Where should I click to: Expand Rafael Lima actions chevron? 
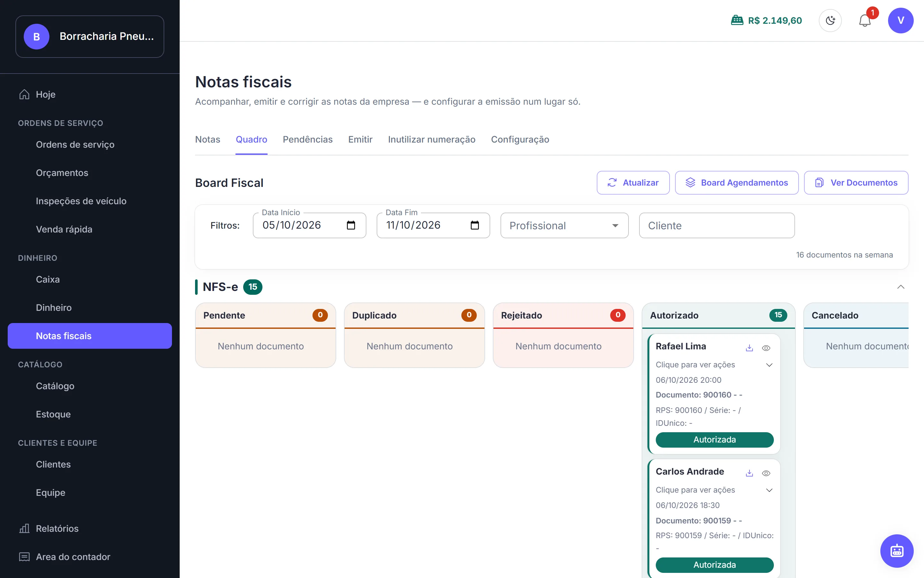[769, 365]
